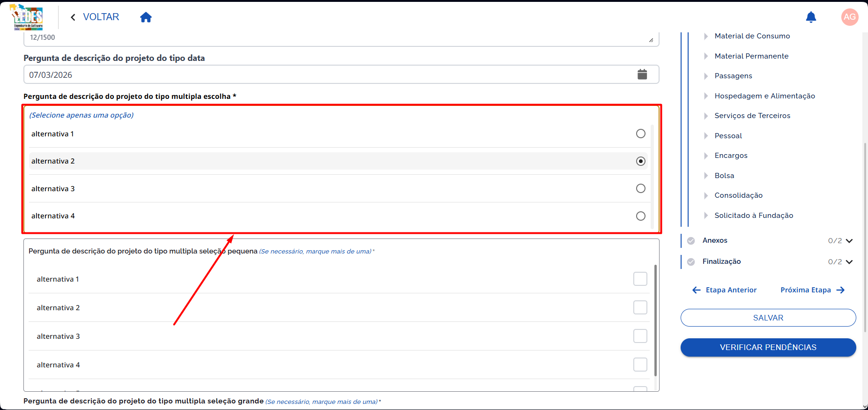
Task: Check alternativa 4 in multipla seleção pequena
Action: tap(640, 365)
